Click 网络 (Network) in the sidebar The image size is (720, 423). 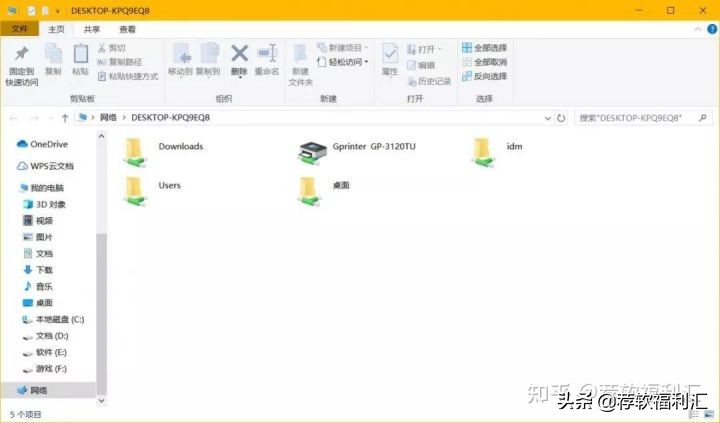coord(32,390)
